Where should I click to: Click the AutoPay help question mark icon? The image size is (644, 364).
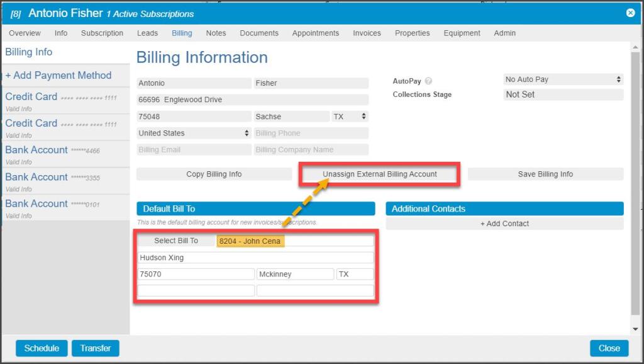428,81
